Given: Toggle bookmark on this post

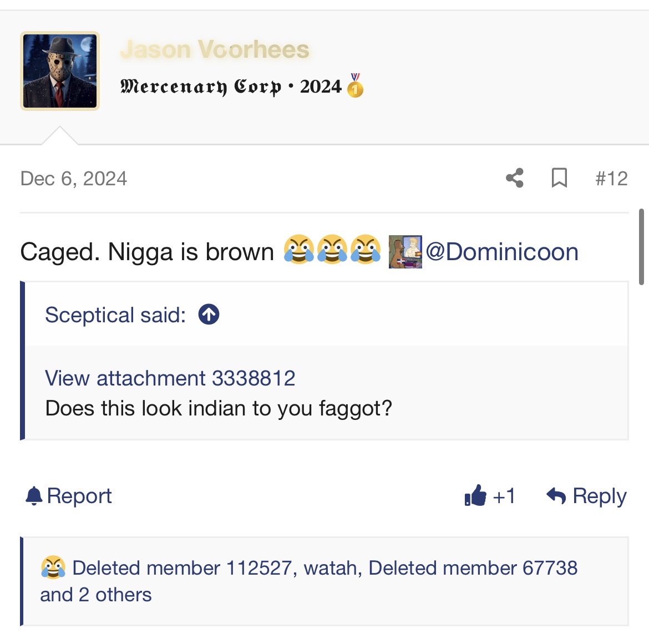Looking at the screenshot, I should coord(559,178).
